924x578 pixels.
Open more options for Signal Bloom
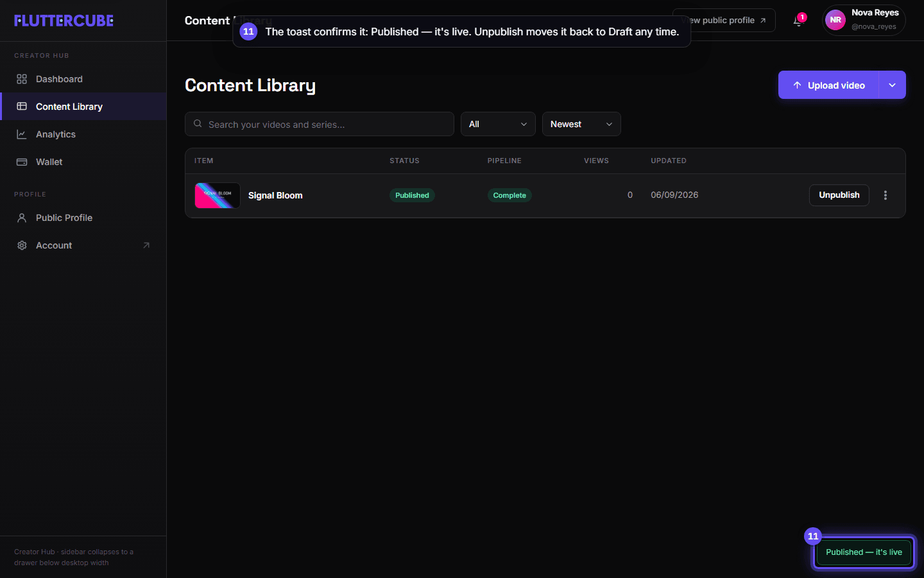[x=886, y=195]
